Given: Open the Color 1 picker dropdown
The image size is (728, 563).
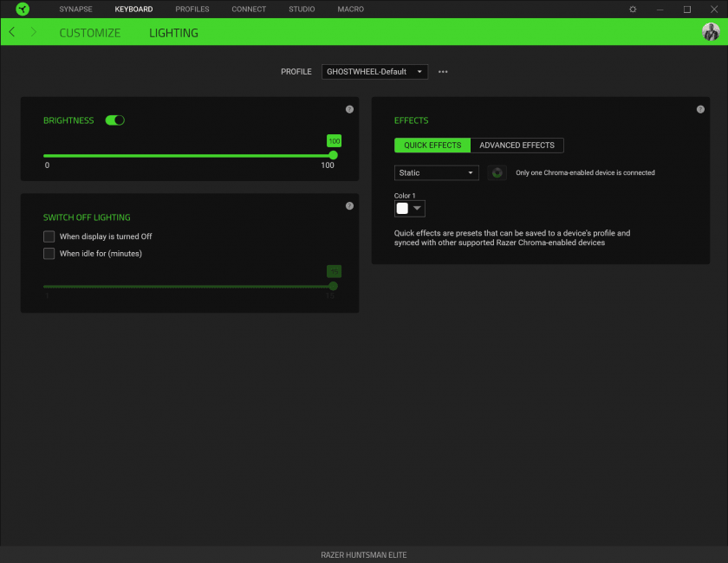Looking at the screenshot, I should (x=410, y=208).
